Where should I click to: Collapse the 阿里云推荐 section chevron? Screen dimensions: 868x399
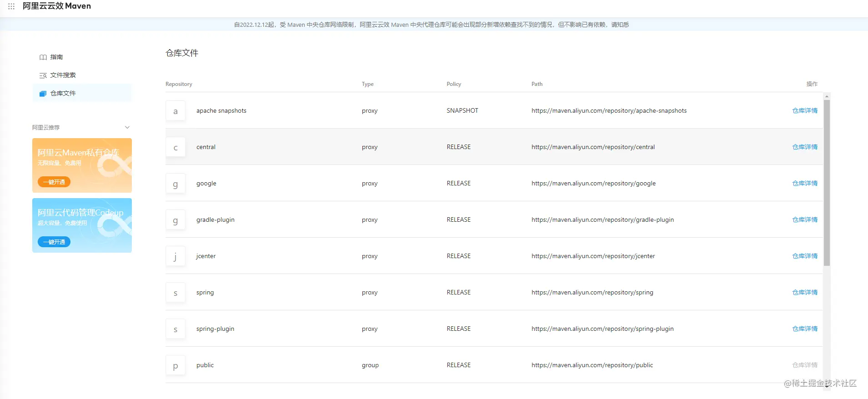(x=127, y=127)
